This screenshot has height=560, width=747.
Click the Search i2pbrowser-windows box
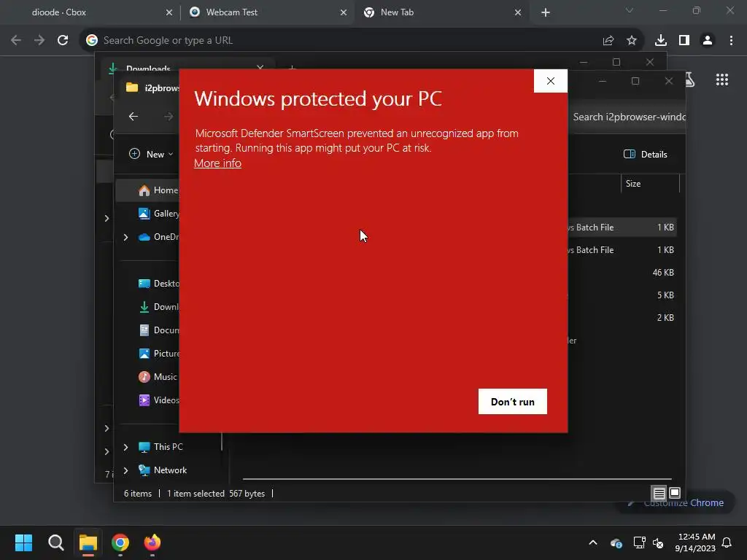click(x=627, y=117)
